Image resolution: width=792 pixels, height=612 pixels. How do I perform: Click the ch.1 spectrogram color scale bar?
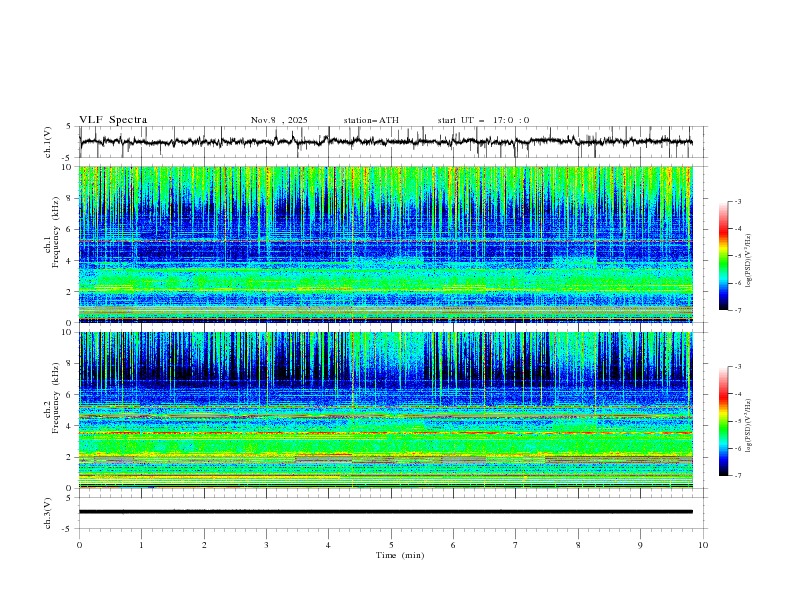(723, 256)
